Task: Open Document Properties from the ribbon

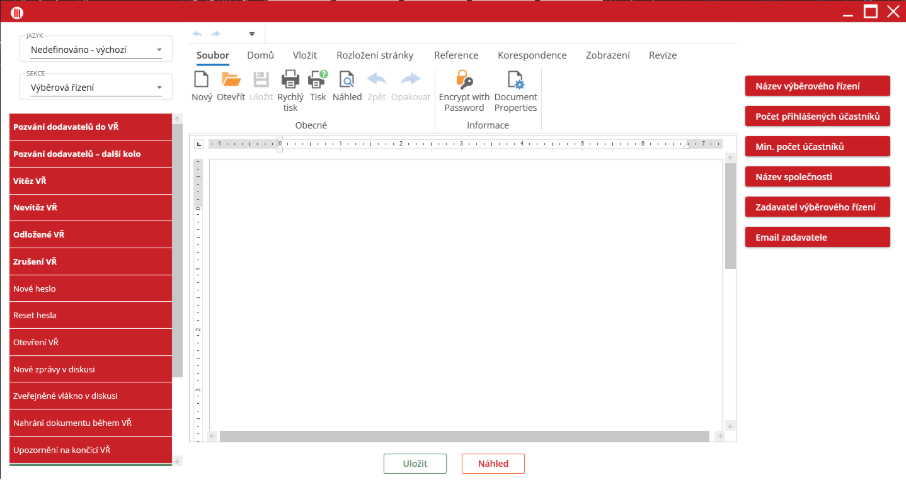Action: 515,81
